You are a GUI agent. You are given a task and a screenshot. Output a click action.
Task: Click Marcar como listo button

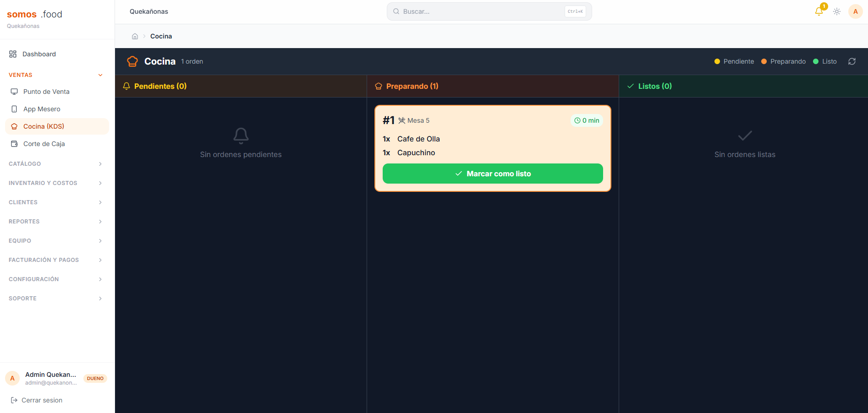click(493, 174)
